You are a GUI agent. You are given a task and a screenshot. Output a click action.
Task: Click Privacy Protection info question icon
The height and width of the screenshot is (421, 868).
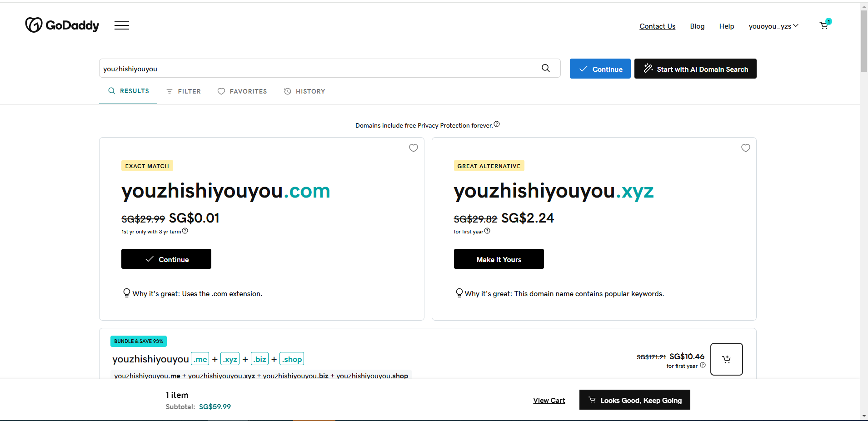(497, 124)
